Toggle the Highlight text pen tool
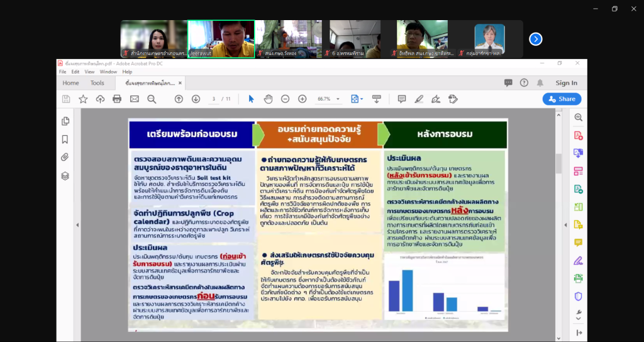Screen dimensions: 644x342 (419, 99)
